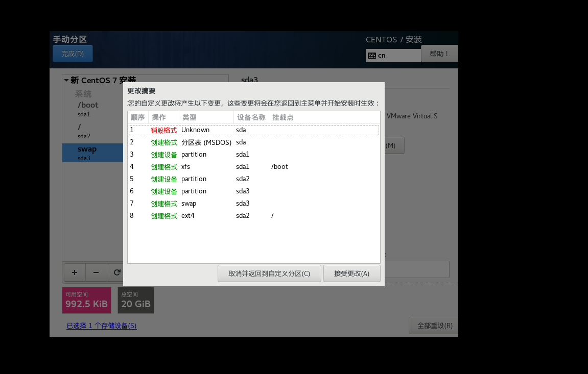Click the 挂载点 column header

click(x=324, y=117)
